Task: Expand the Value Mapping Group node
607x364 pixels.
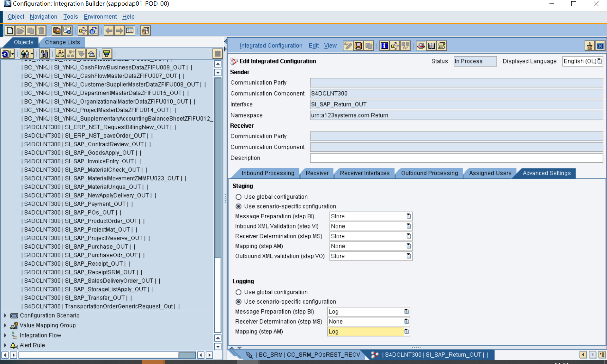Action: pyautogui.click(x=5, y=325)
